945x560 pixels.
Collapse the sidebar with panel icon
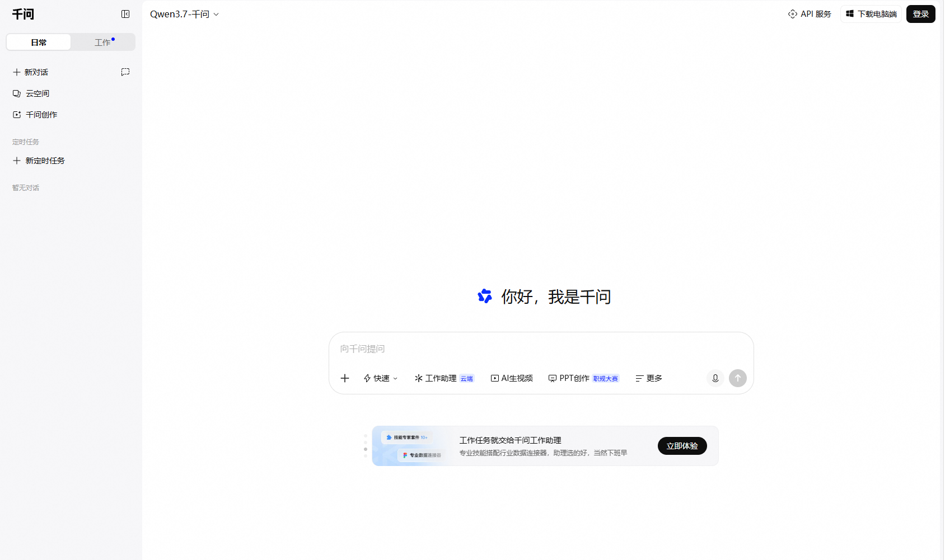click(x=125, y=14)
